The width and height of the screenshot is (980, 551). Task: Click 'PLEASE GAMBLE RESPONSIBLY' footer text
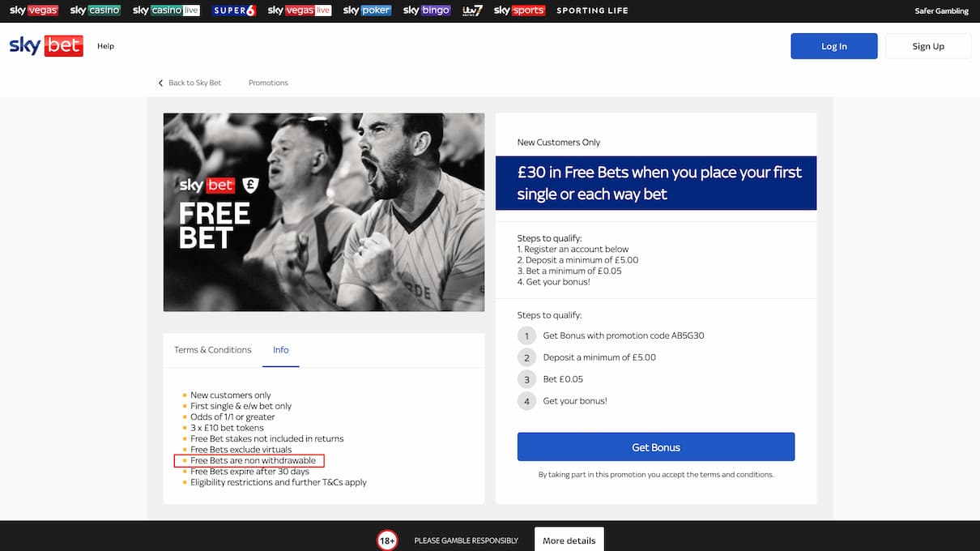tap(466, 540)
